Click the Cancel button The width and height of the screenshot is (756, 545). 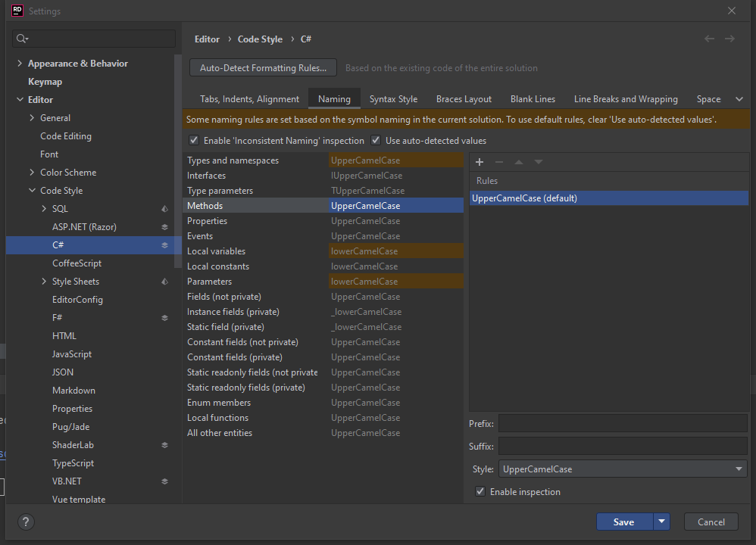pyautogui.click(x=711, y=522)
